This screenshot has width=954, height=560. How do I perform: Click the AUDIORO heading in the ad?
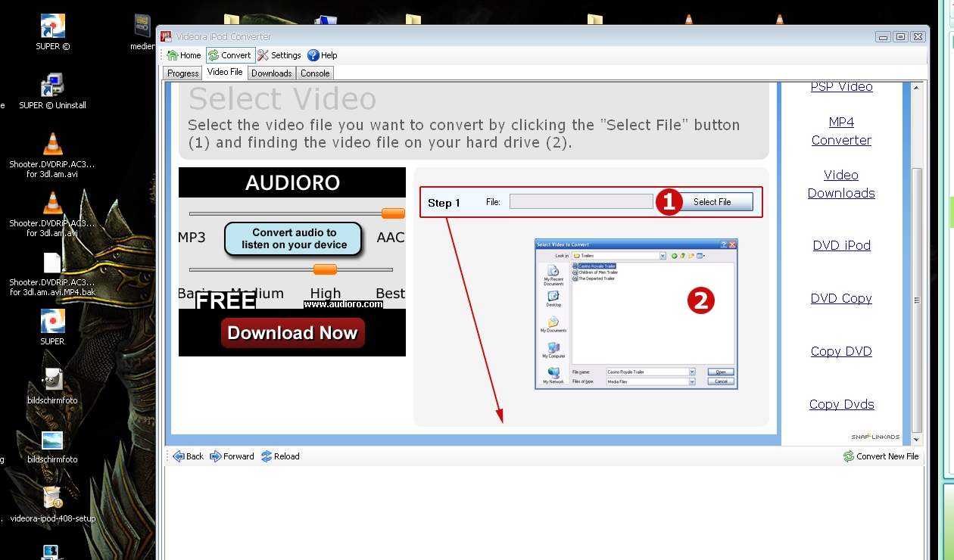tap(292, 183)
